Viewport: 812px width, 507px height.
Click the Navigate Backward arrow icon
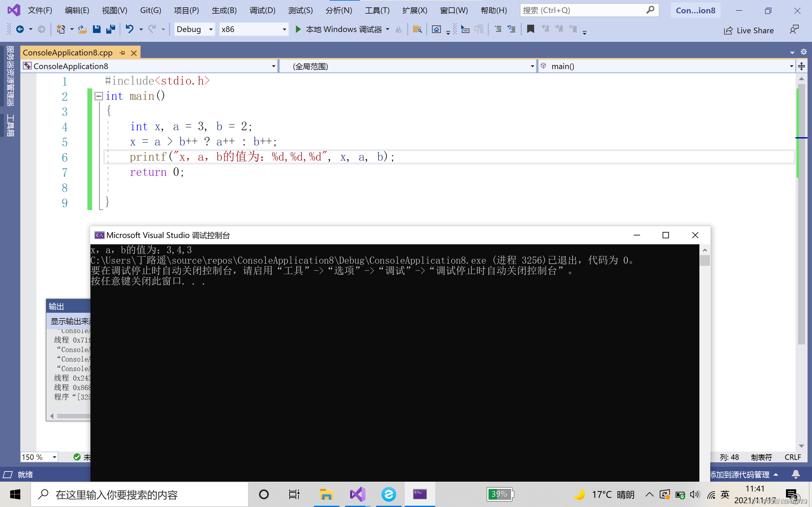pyautogui.click(x=20, y=29)
